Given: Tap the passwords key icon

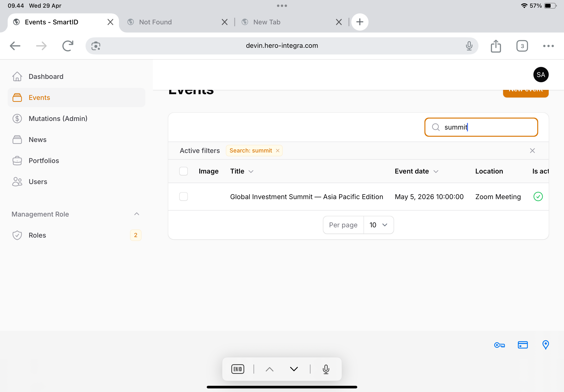Looking at the screenshot, I should (x=499, y=345).
